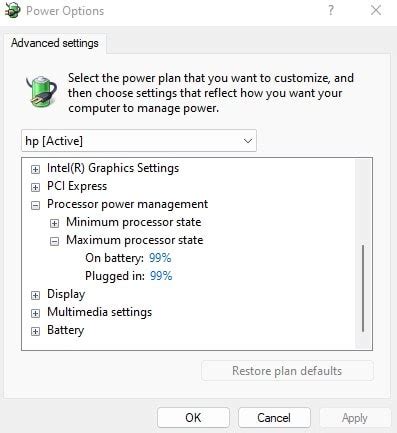Collapse the Processor power management node

[35, 205]
